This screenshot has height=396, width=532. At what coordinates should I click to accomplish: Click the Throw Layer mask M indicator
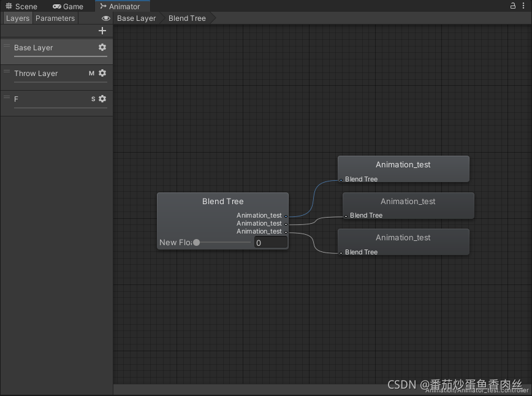(x=91, y=74)
